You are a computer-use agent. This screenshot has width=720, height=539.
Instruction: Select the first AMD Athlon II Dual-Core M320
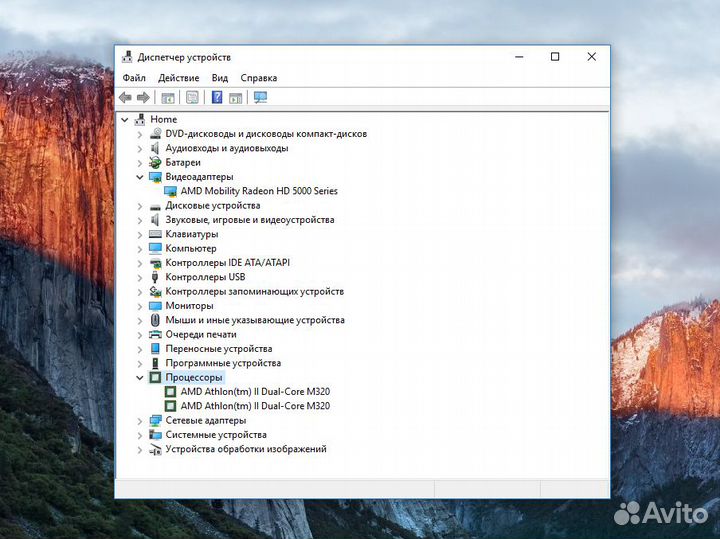(255, 392)
